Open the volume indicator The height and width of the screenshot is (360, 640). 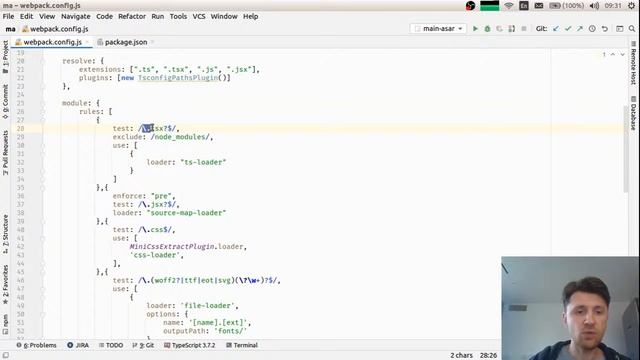[594, 5]
